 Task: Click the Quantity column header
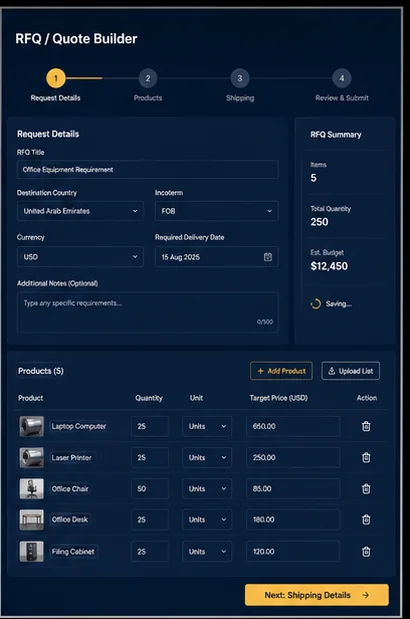[149, 398]
